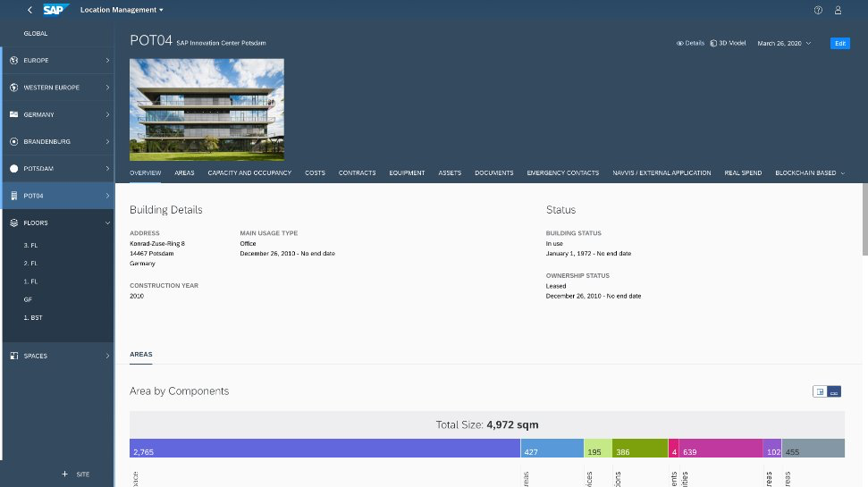
Task: Switch to table view of areas
Action: pyautogui.click(x=820, y=391)
